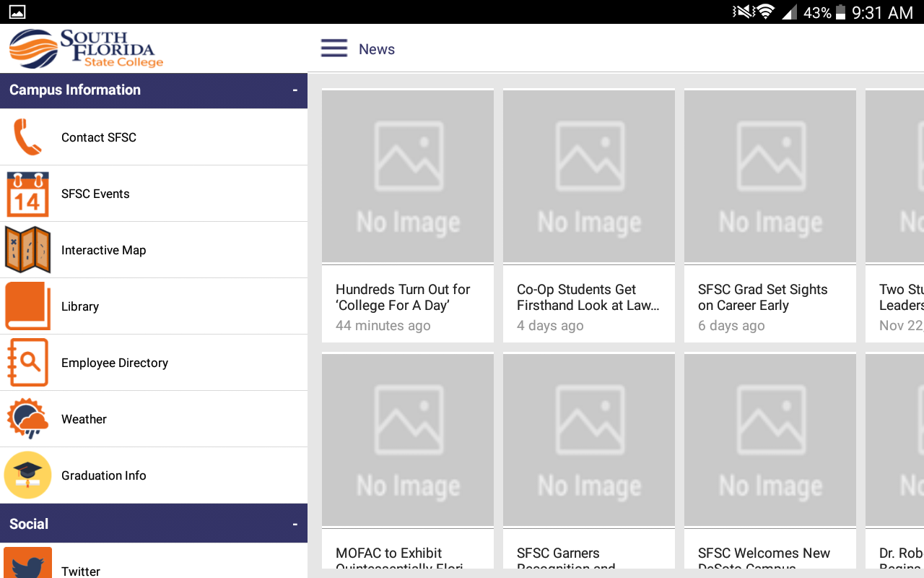Click the '4 days ago' timestamp

[550, 326]
